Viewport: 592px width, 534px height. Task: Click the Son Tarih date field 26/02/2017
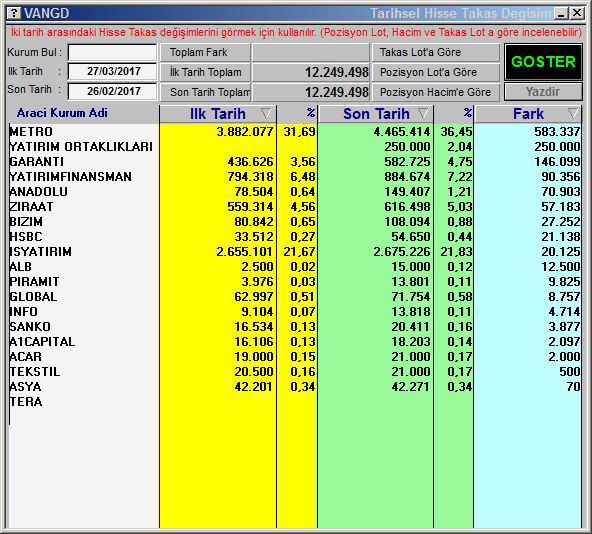tap(113, 91)
